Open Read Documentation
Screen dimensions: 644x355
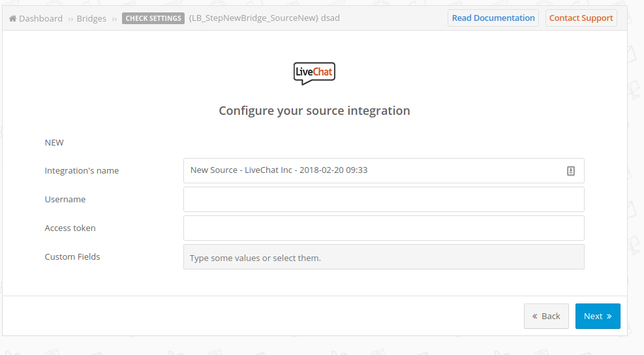pos(493,18)
